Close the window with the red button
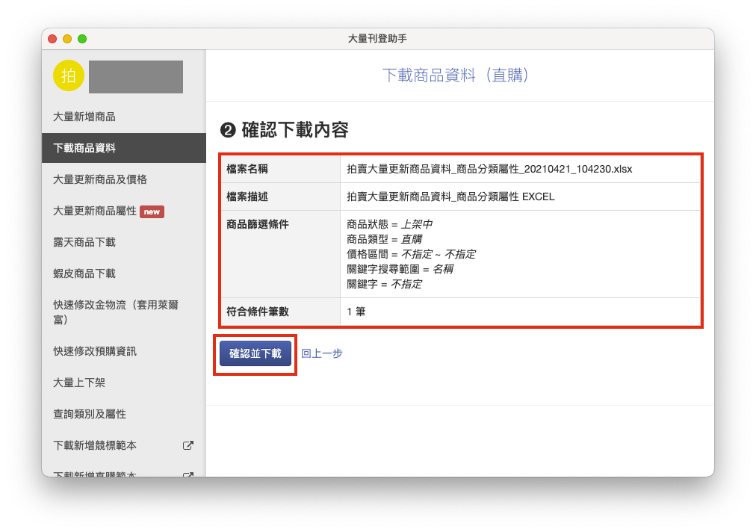This screenshot has width=756, height=532. point(52,39)
